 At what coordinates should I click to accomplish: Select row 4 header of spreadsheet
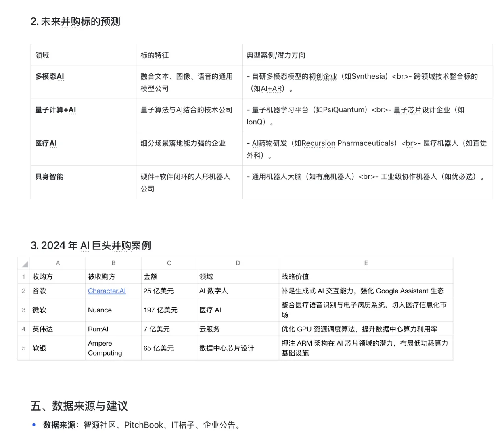[x=24, y=329]
